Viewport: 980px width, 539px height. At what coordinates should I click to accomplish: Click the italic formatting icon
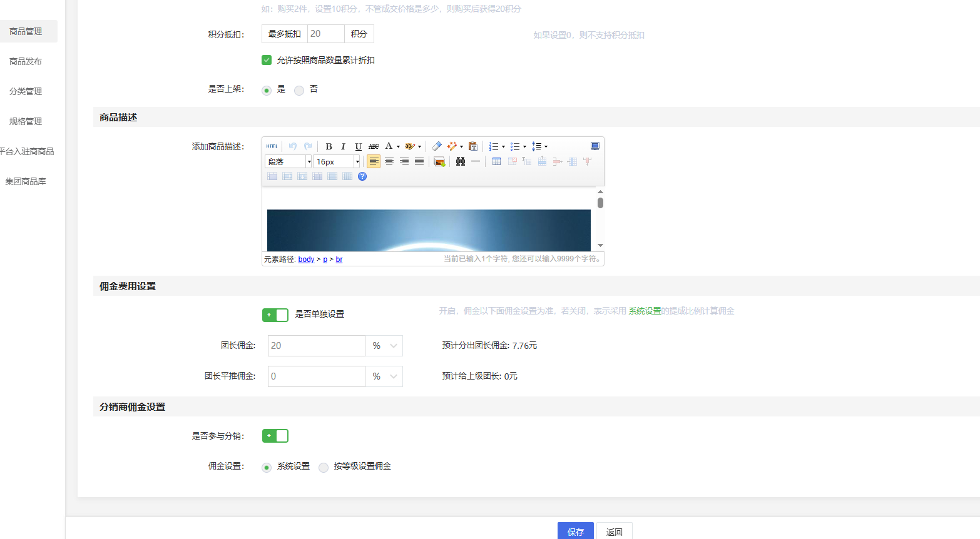pyautogui.click(x=343, y=146)
